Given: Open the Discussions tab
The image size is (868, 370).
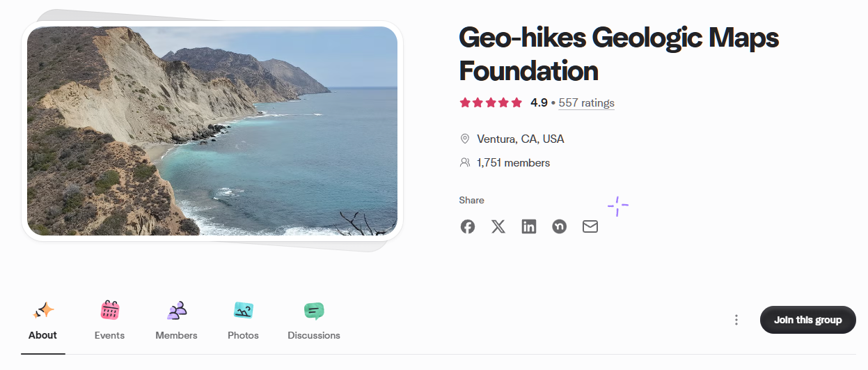Looking at the screenshot, I should pos(314,335).
